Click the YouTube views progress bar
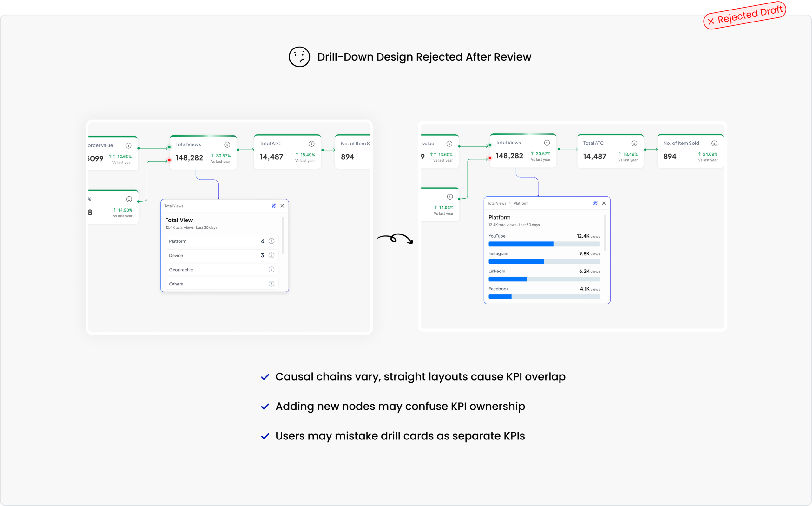This screenshot has height=506, width=812. click(x=544, y=244)
